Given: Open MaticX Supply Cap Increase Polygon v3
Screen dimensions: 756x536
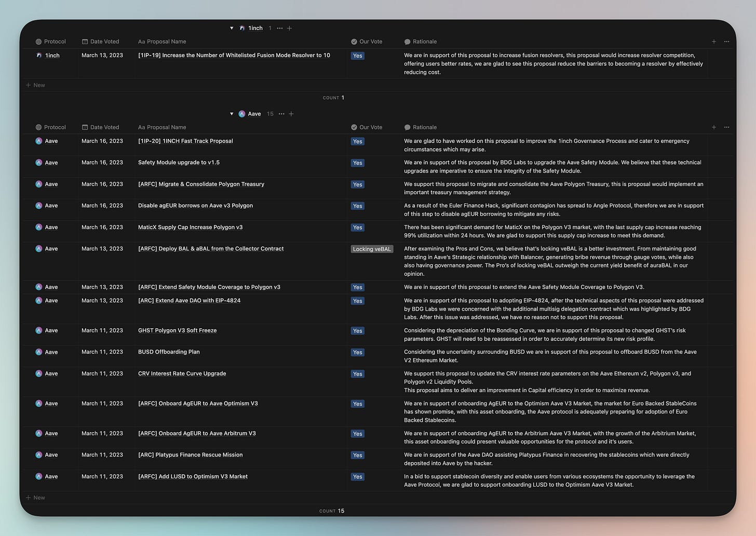Looking at the screenshot, I should click(190, 227).
